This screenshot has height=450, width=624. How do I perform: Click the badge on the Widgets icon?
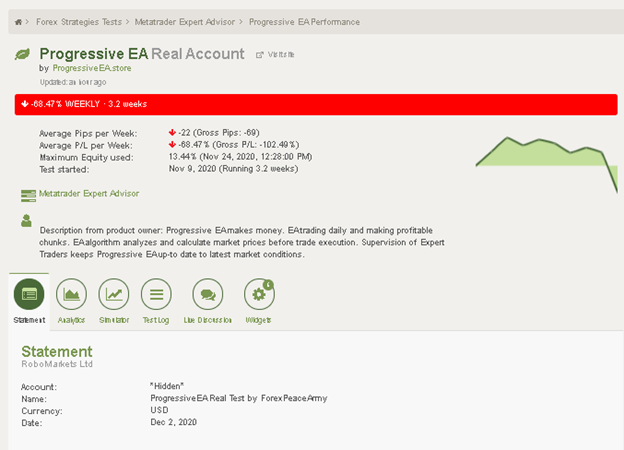tap(269, 284)
